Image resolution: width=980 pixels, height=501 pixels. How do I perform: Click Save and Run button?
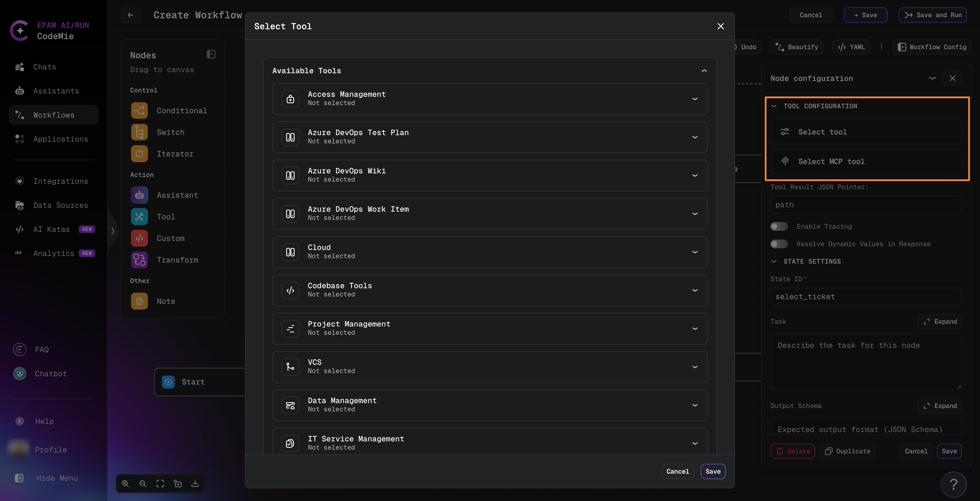(932, 15)
